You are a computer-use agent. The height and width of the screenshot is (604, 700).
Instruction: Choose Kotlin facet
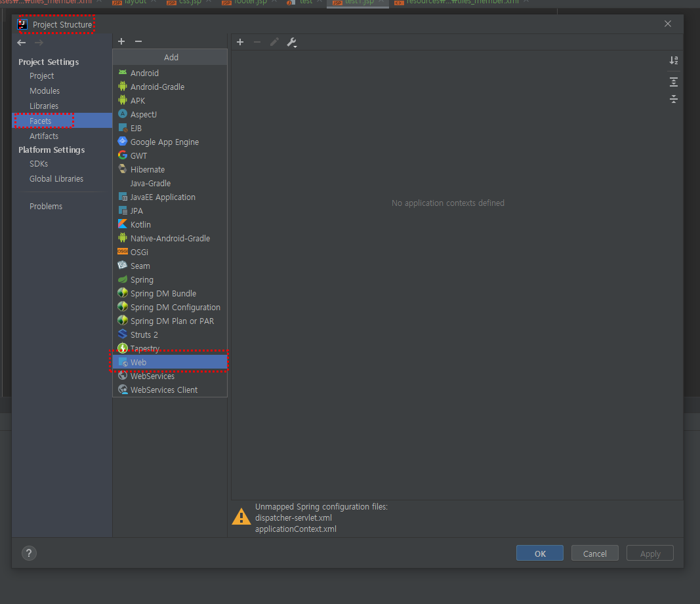coord(170,224)
